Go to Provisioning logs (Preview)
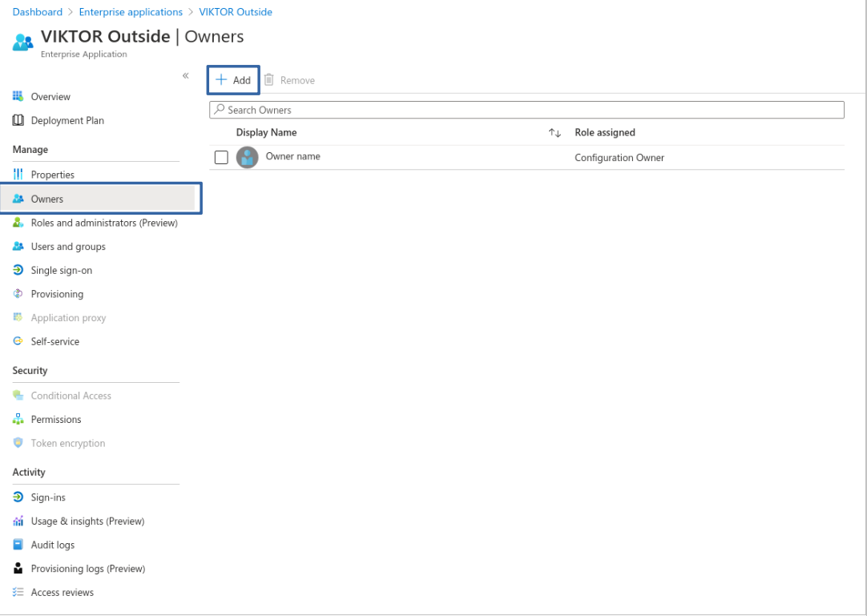867x616 pixels. [88, 569]
